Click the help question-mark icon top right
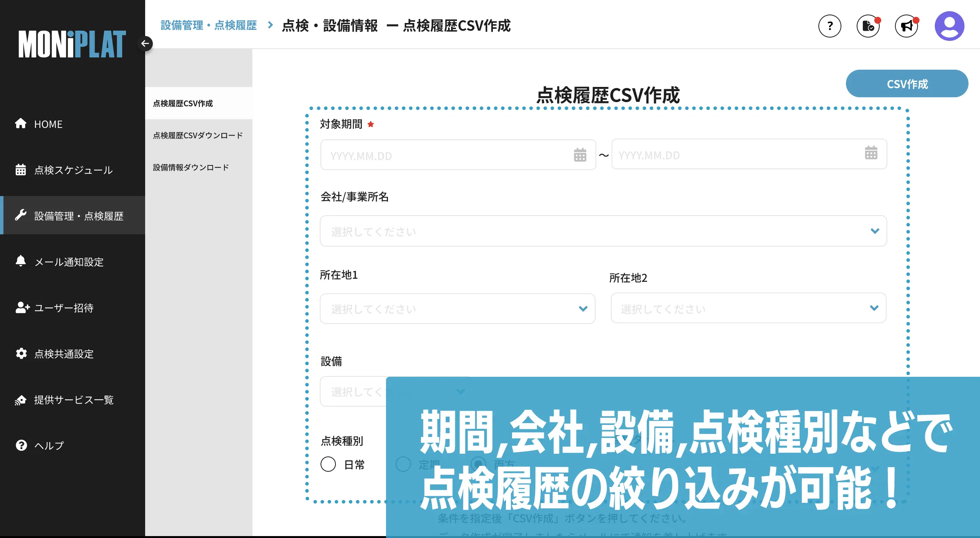The height and width of the screenshot is (538, 980). pyautogui.click(x=829, y=26)
